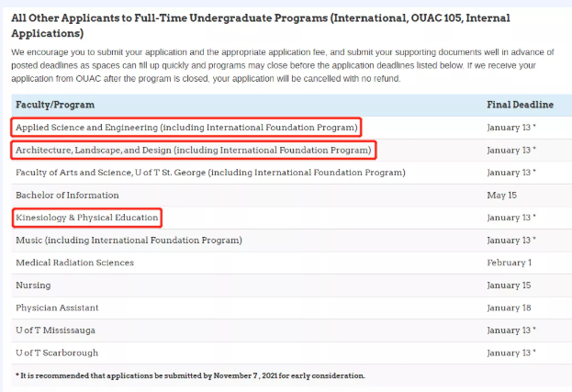Image resolution: width=572 pixels, height=392 pixels.
Task: Click the 'January 13' deadline for Applied Science and Engineering
Action: 511,128
